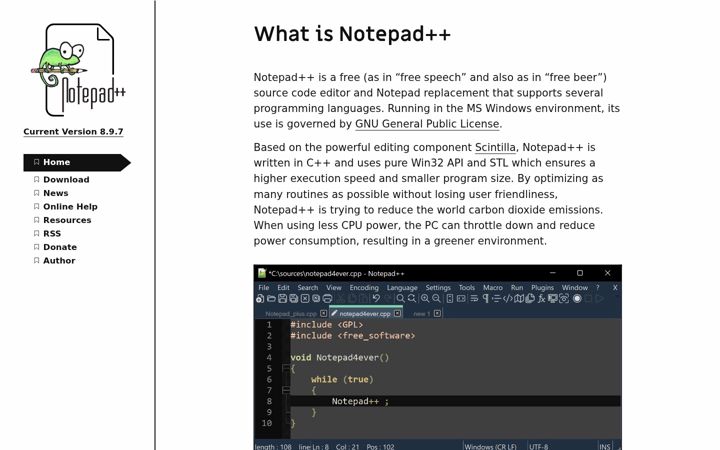Viewport: 720px width, 450px height.
Task: Click the Notepad++ title bar app icon
Action: pyautogui.click(x=262, y=273)
